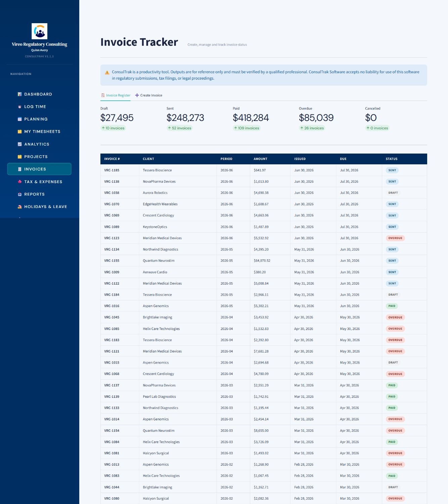Click the Overdue total $85,039
The image size is (448, 504).
click(316, 118)
